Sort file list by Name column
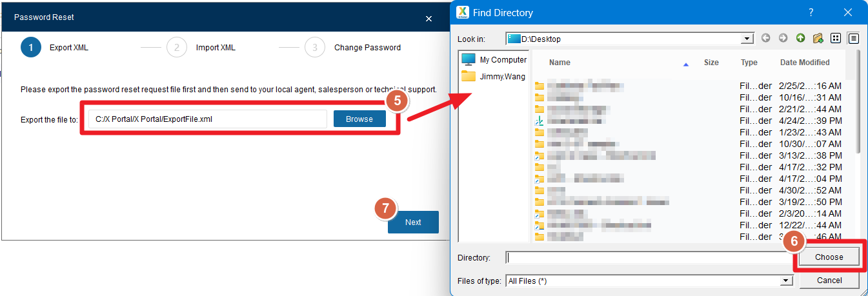The height and width of the screenshot is (296, 868). click(x=560, y=63)
